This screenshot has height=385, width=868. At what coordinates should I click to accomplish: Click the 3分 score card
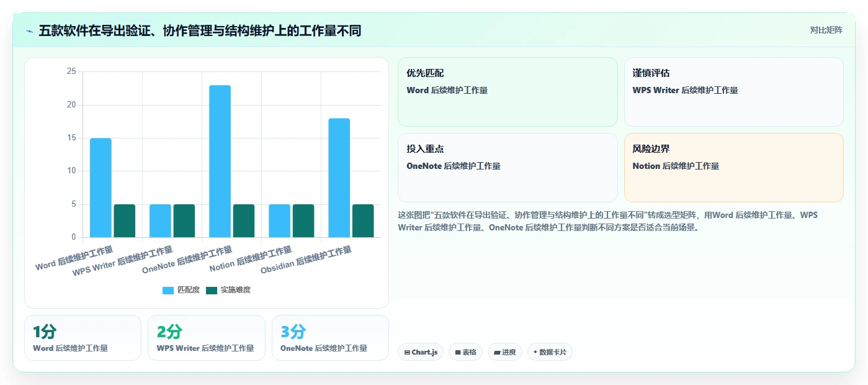[330, 338]
